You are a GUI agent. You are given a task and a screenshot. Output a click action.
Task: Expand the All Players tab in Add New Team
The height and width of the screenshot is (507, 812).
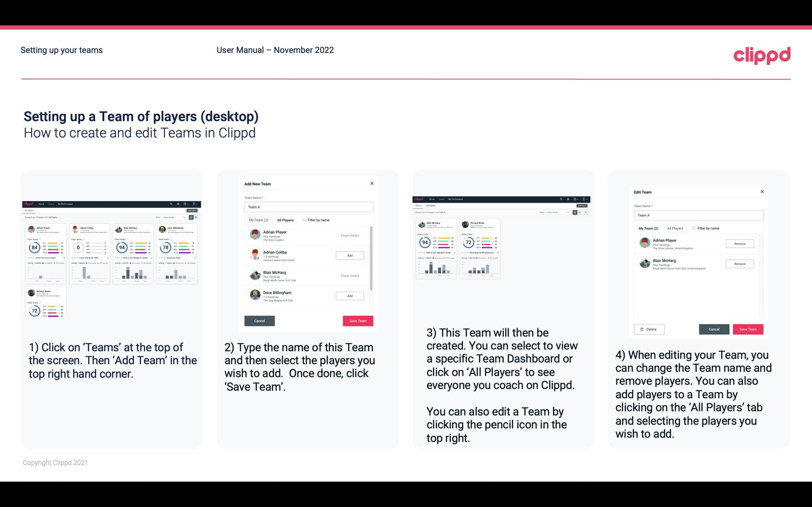[x=285, y=220]
